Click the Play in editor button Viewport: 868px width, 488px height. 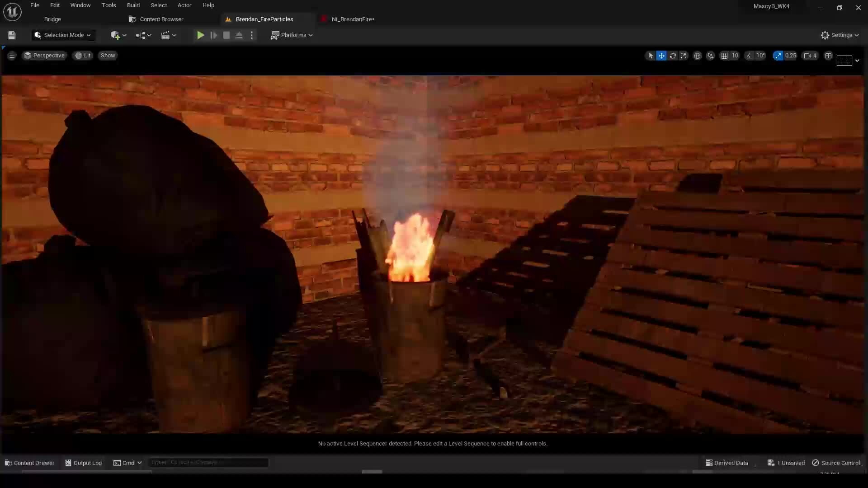[201, 35]
